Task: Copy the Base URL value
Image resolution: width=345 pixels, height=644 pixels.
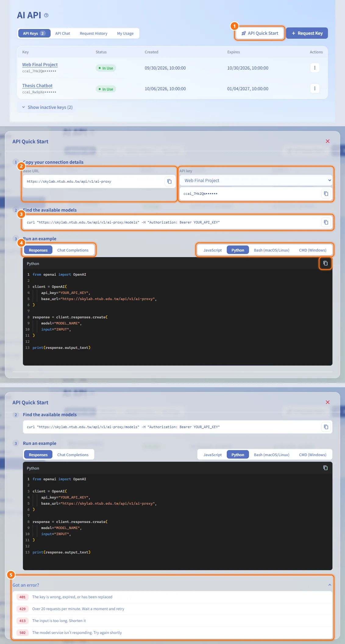Action: (169, 181)
